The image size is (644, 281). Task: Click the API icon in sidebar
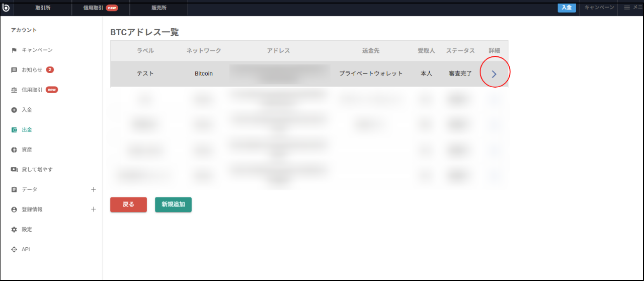point(14,249)
